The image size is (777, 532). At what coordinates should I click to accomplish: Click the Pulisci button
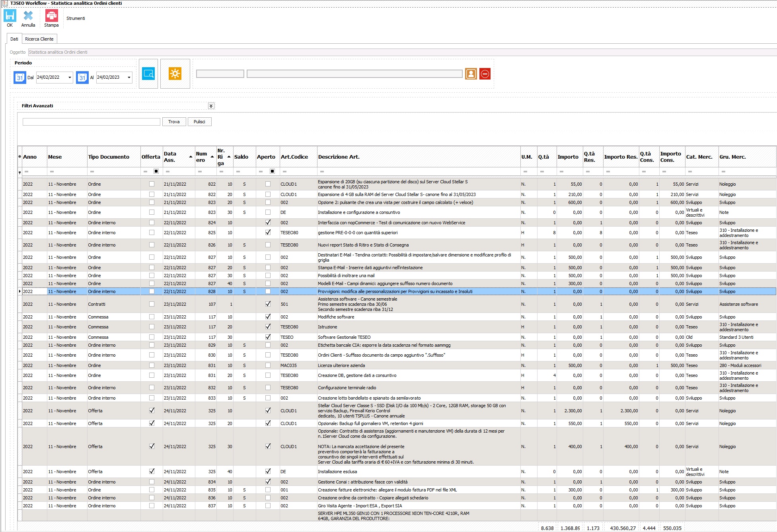coord(199,122)
